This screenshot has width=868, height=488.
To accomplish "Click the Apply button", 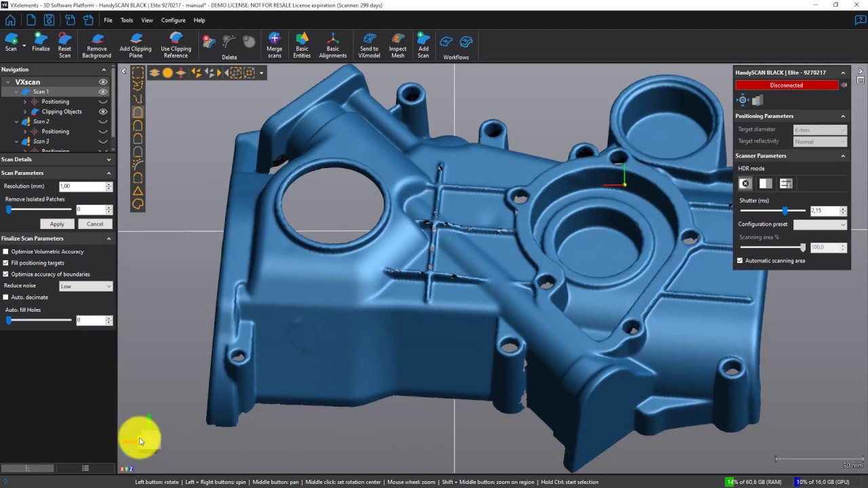I will pyautogui.click(x=57, y=224).
